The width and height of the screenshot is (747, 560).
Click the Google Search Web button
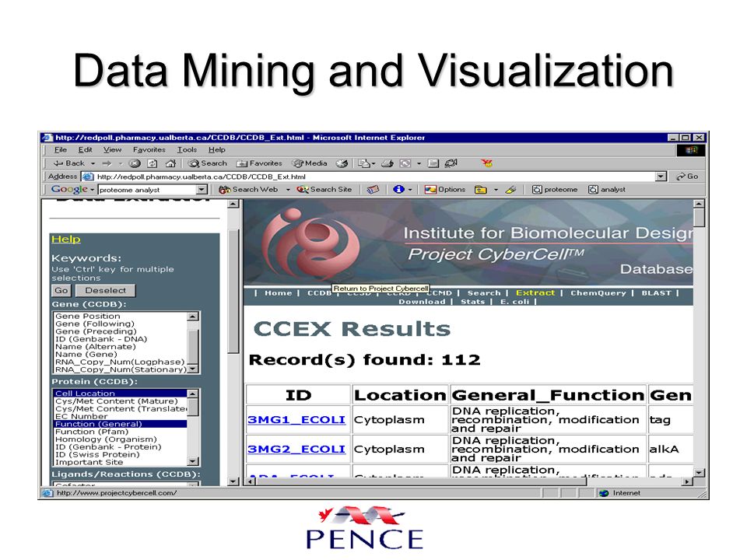tap(248, 190)
